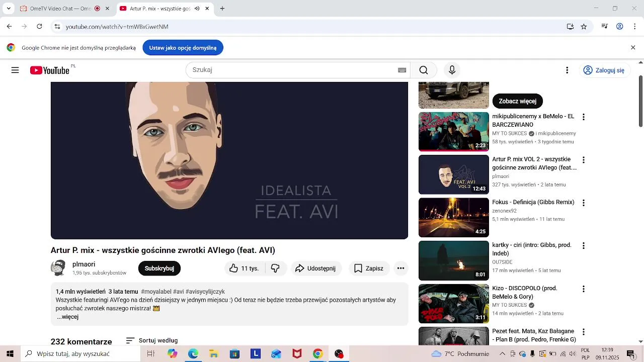Open tab search dropdown arrow
The width and height of the screenshot is (644, 362).
tap(9, 9)
